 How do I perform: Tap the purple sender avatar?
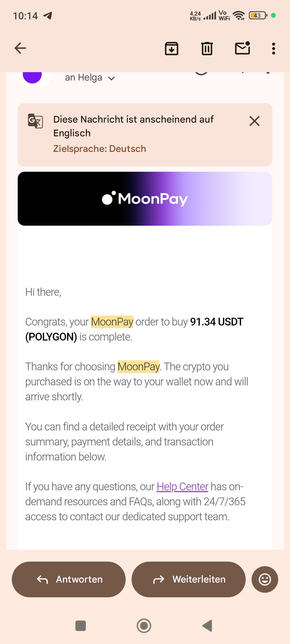[x=32, y=77]
